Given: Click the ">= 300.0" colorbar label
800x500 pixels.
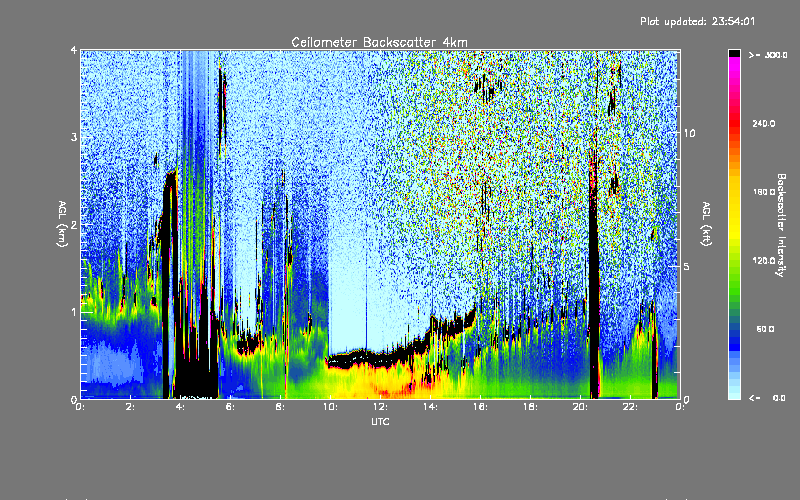Looking at the screenshot, I should (768, 55).
